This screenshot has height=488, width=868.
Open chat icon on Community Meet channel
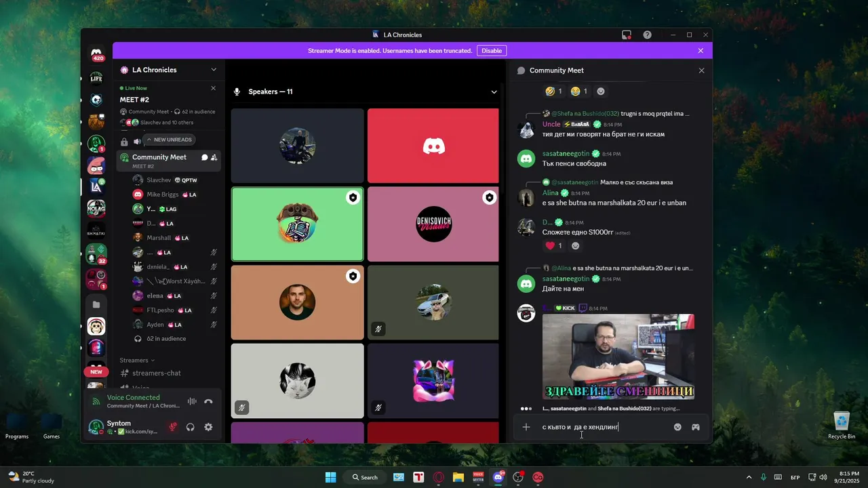pyautogui.click(x=204, y=157)
